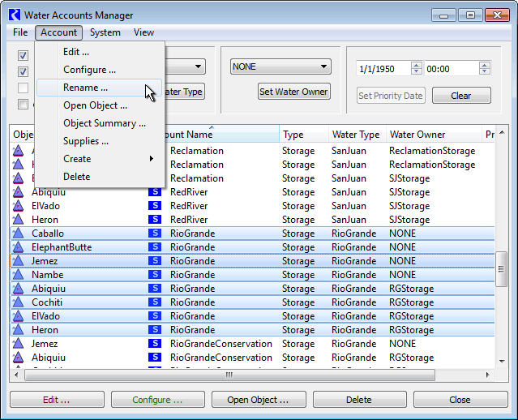This screenshot has height=420, width=518.
Task: Sort by the Type column header
Action: 304,135
